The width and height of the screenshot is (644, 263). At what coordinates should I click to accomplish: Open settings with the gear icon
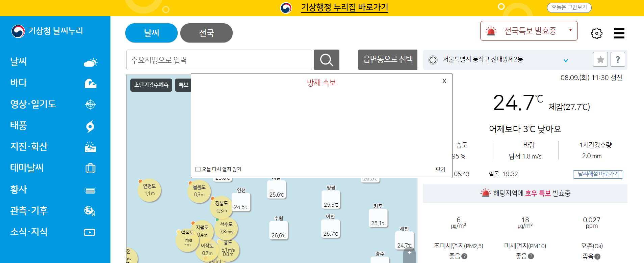tap(596, 33)
